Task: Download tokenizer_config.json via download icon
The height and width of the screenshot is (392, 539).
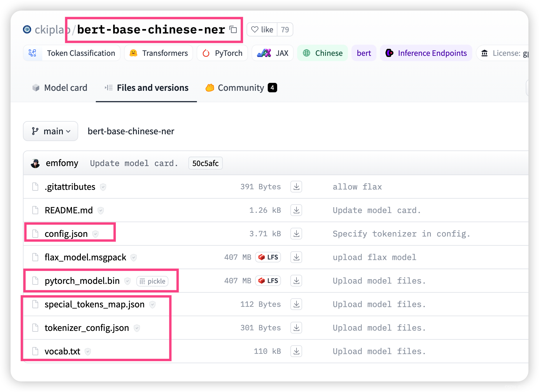Action: click(296, 328)
